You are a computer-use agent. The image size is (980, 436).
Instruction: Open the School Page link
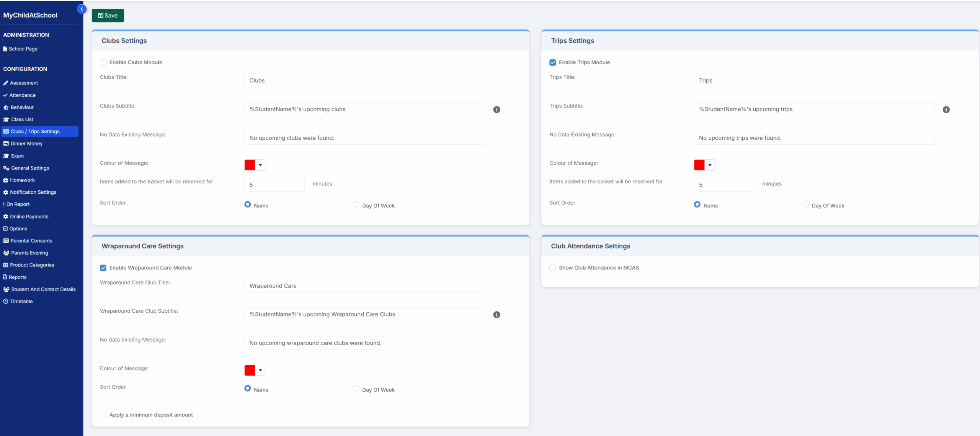coord(23,49)
